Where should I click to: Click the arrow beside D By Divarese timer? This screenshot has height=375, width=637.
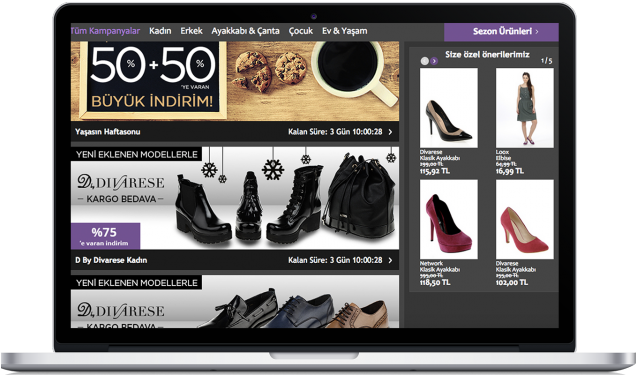390,260
